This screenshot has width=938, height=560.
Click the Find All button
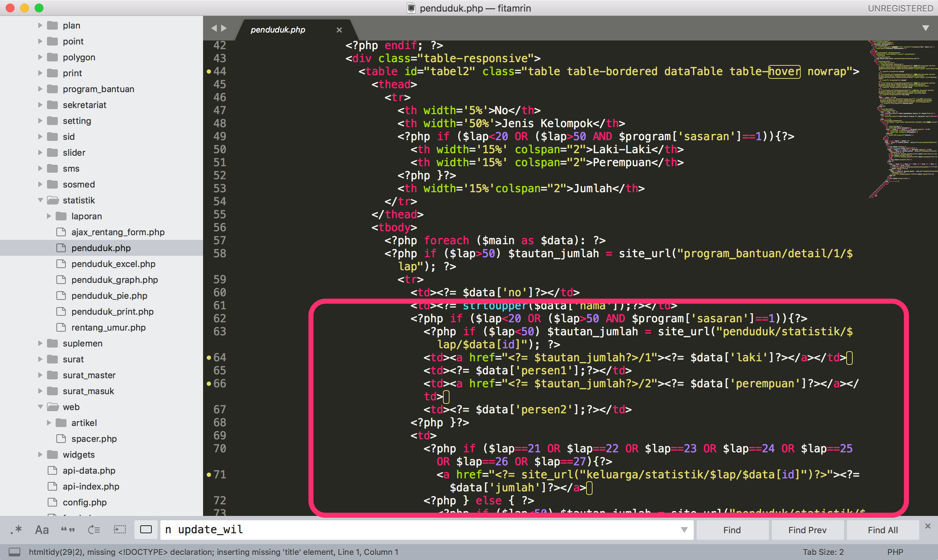click(x=883, y=529)
